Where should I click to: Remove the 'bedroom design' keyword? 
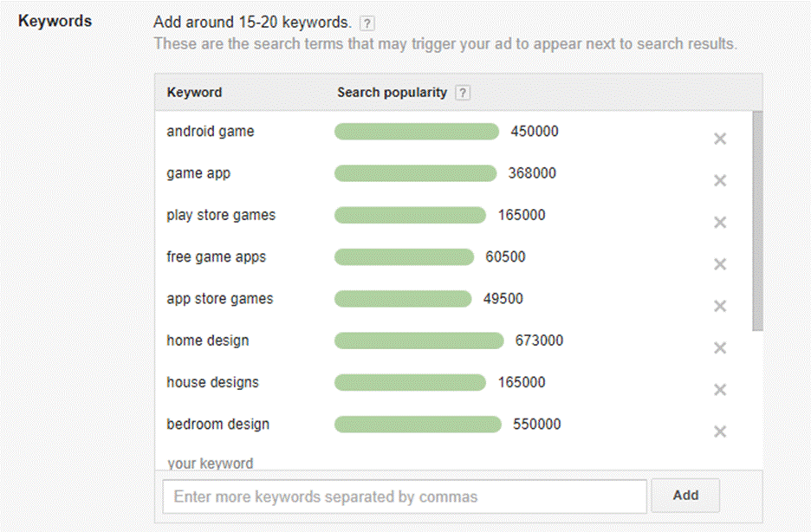[x=719, y=431]
